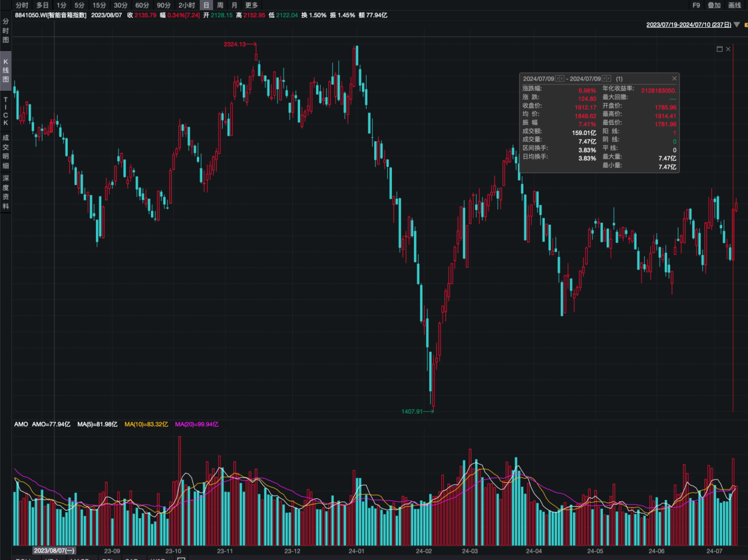Step the interval start date forward
Image resolution: width=748 pixels, height=560 pixels.
tap(562, 78)
